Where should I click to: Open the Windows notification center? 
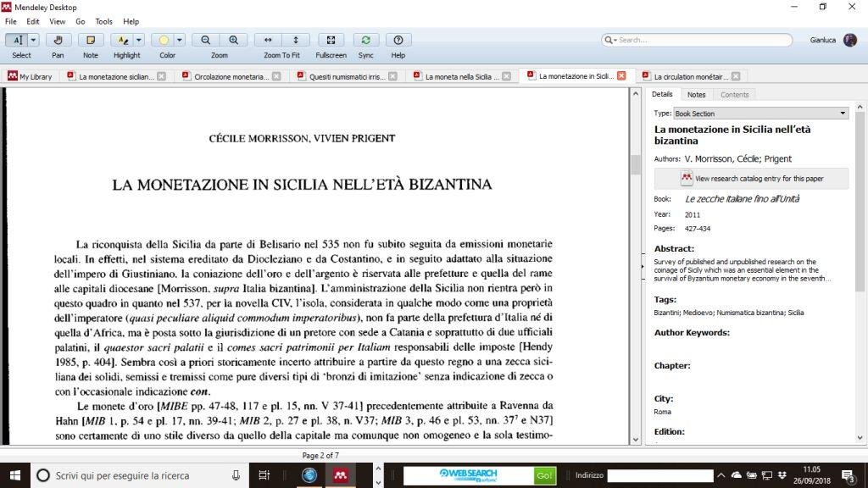[x=848, y=475]
